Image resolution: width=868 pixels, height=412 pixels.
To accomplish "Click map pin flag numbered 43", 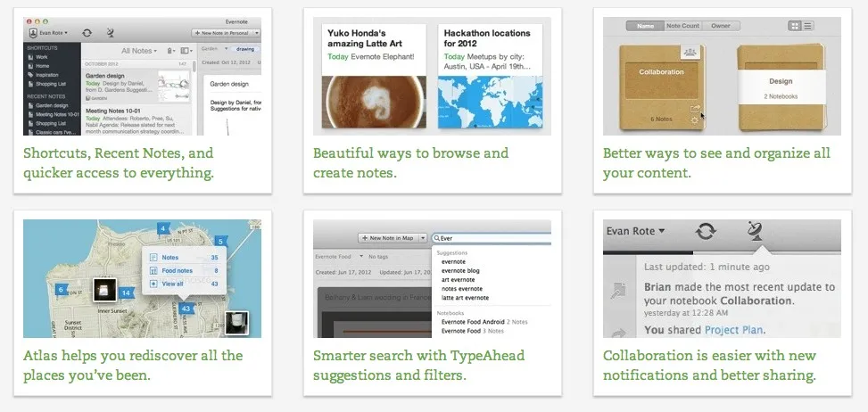I will tap(186, 309).
